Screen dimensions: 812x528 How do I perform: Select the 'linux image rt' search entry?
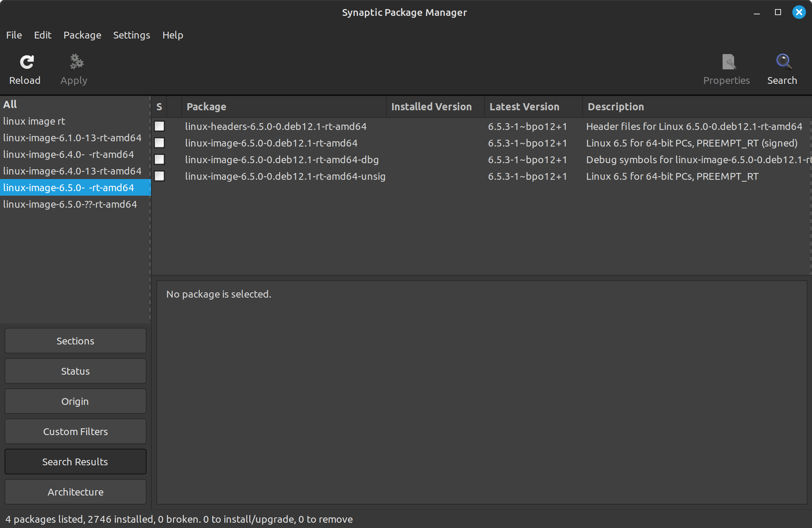point(75,121)
